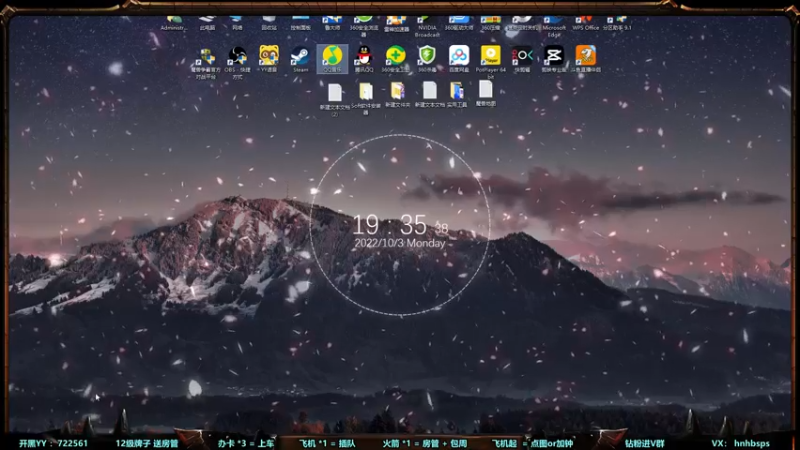The image size is (800, 450).
Task: Select the 新建文件夹 folder icon
Action: (x=397, y=95)
